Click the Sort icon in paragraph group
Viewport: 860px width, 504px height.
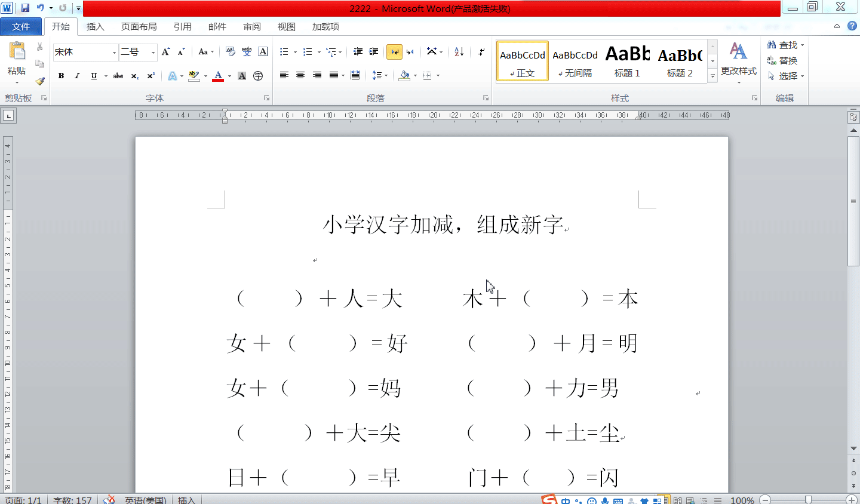point(459,52)
